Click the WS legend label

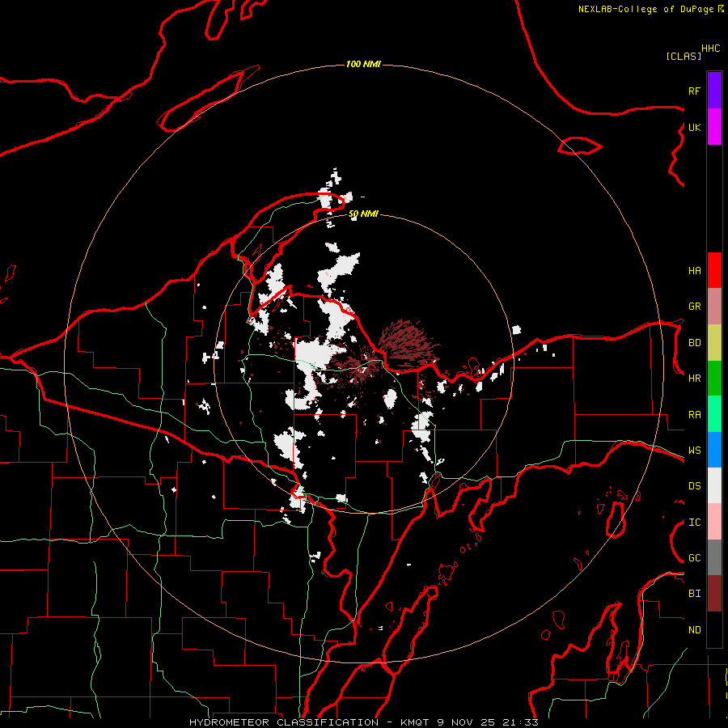(694, 451)
